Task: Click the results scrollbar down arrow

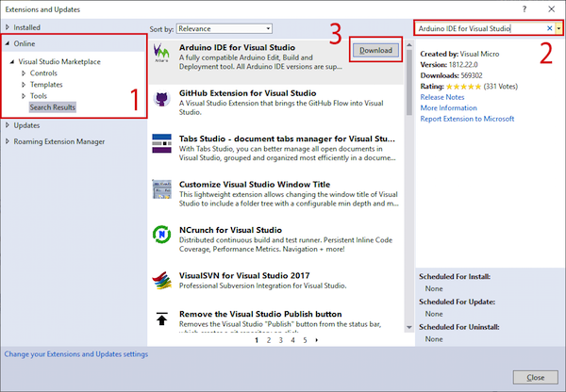Action: [409, 327]
